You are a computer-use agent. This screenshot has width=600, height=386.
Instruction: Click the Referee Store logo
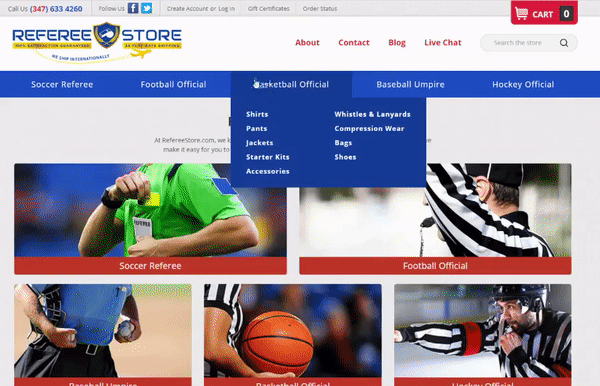[97, 42]
